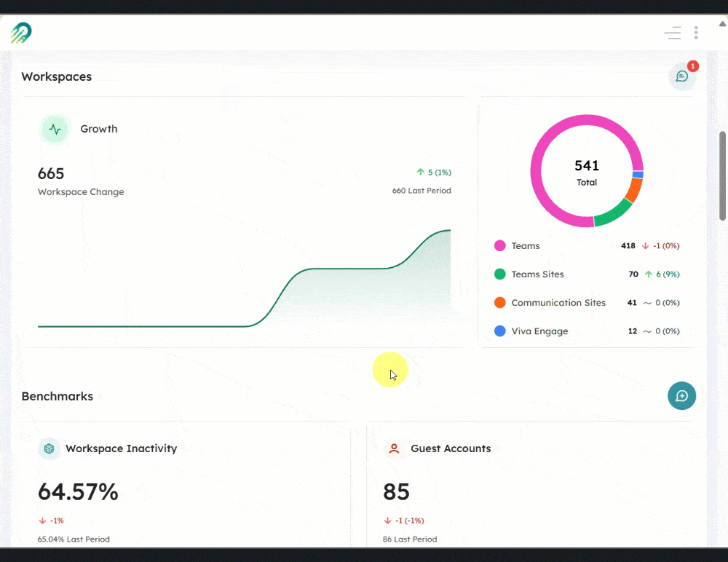Click the pink Teams color dot
Screen dimensions: 728x562
pos(499,245)
